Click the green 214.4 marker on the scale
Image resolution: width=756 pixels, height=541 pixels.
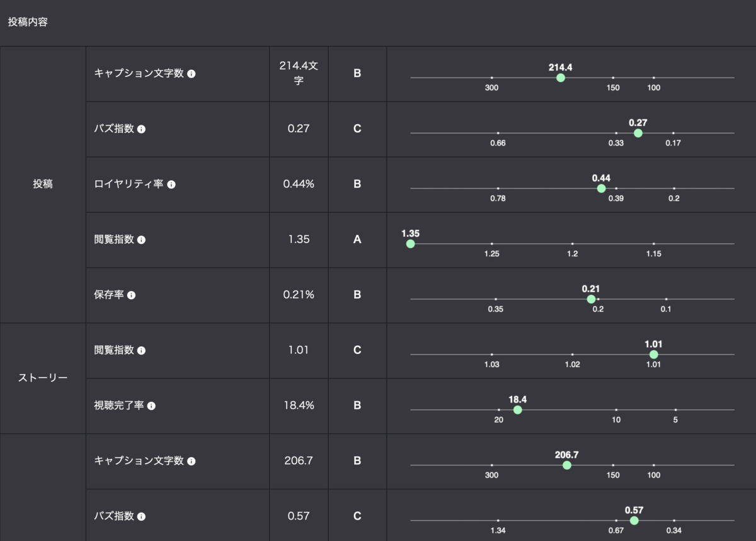click(x=561, y=77)
